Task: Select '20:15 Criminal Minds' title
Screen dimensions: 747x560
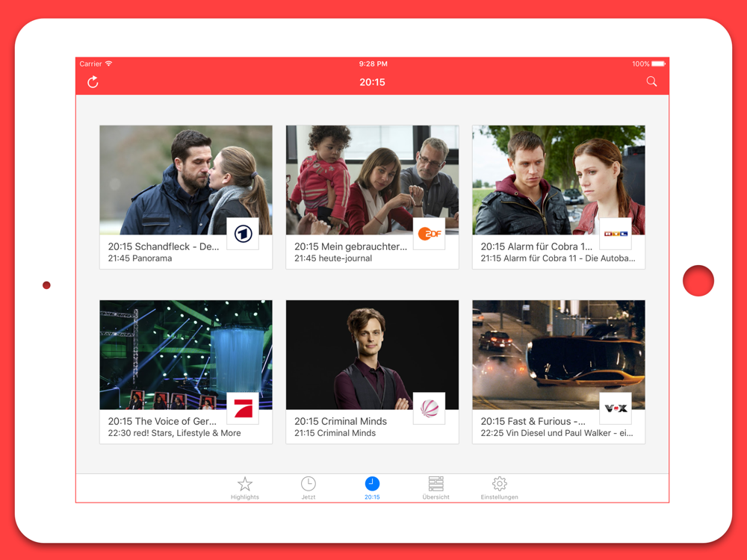Action: pos(341,421)
